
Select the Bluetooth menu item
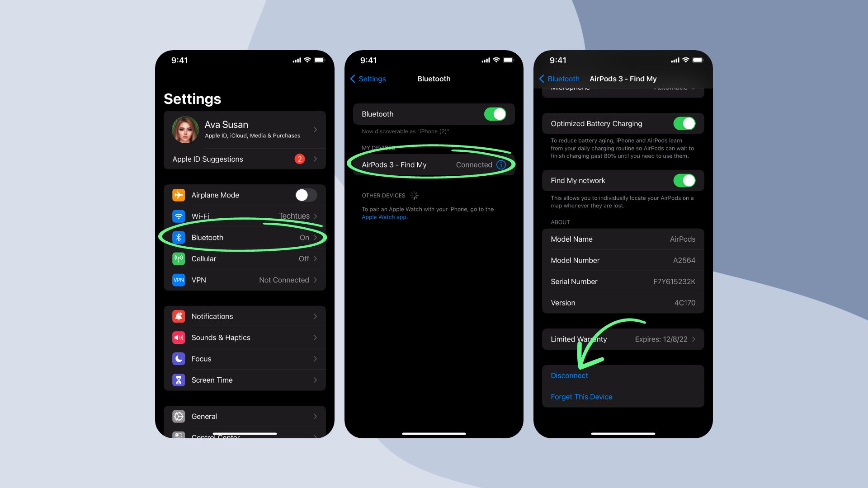point(245,237)
